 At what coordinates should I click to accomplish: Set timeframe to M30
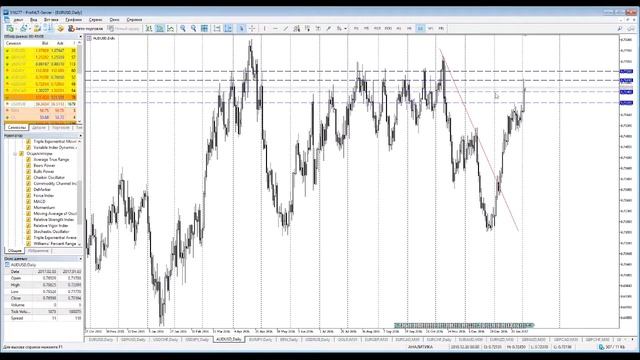[388, 28]
